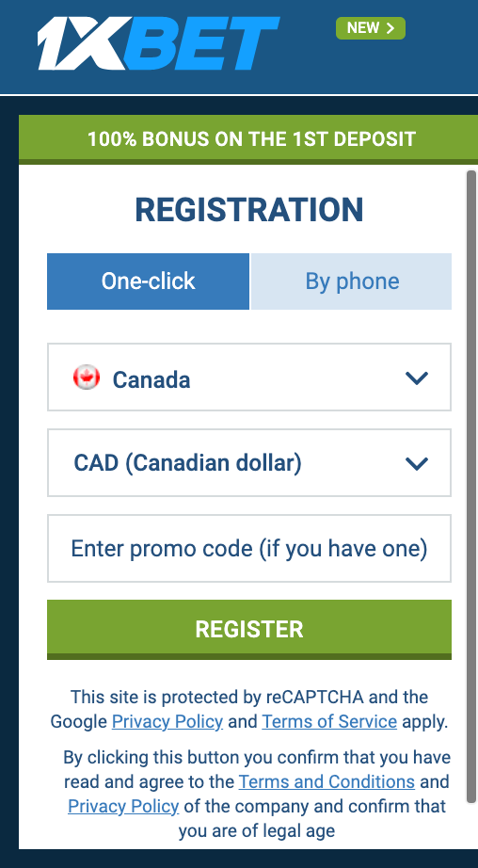
Task: Switch to the One-click registration tab
Action: coord(149,281)
